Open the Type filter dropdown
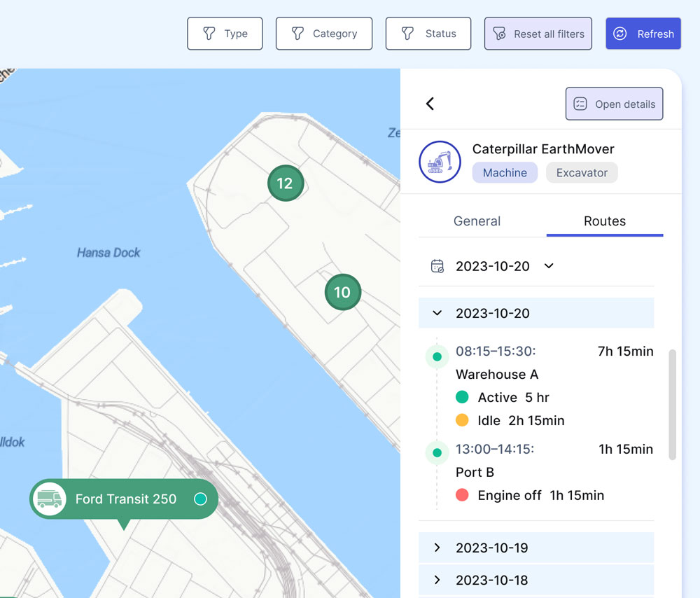Image resolution: width=700 pixels, height=598 pixels. click(225, 34)
